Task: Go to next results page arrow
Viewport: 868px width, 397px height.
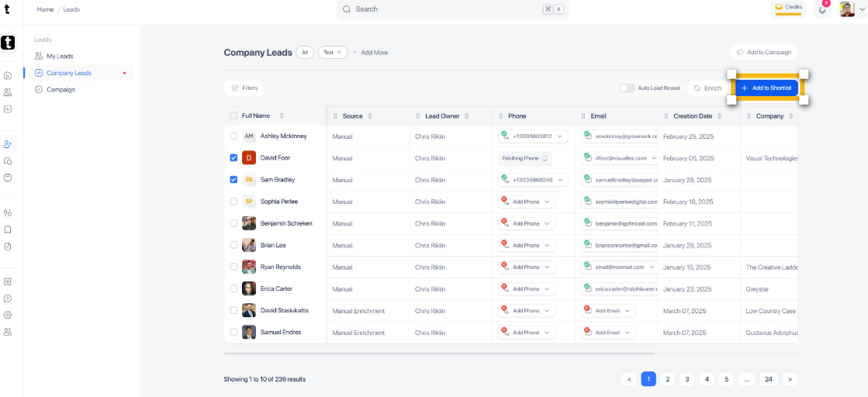Action: tap(790, 379)
